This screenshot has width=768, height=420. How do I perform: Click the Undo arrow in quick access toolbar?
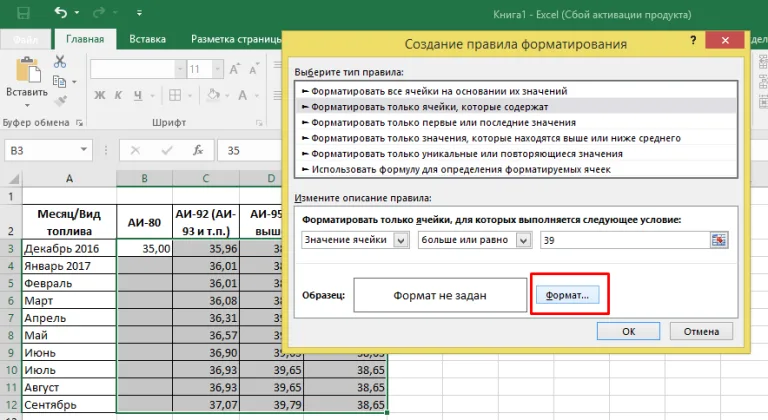tap(61, 12)
